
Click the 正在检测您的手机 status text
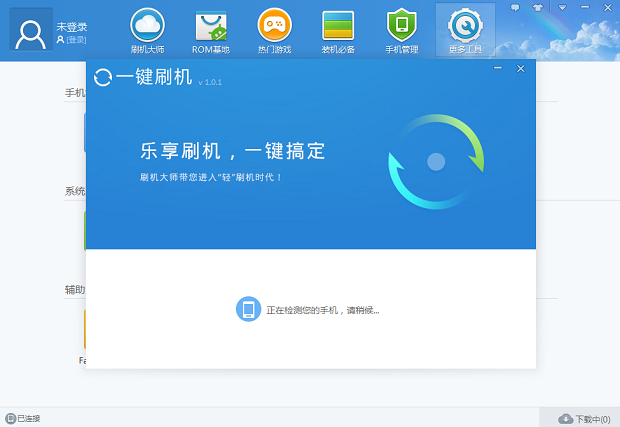coord(322,310)
